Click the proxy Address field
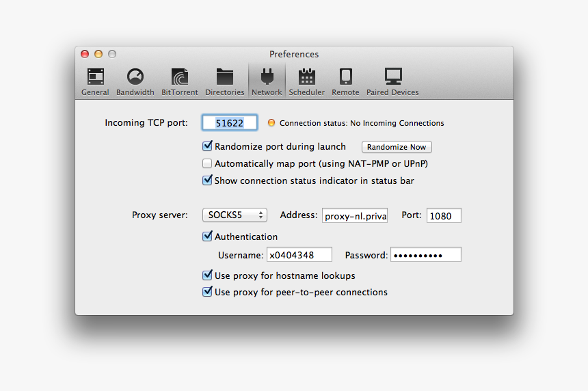Screen dimensions: 588x391 click(x=355, y=216)
